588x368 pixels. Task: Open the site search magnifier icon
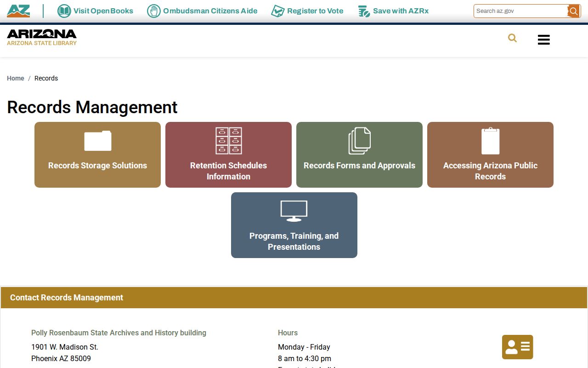[512, 38]
